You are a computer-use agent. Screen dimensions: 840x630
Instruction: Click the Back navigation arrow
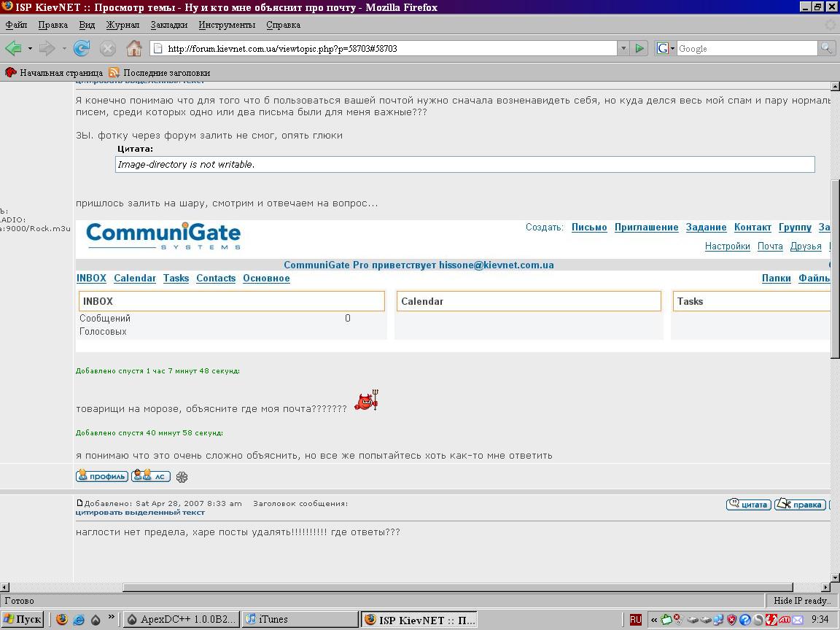(x=13, y=48)
